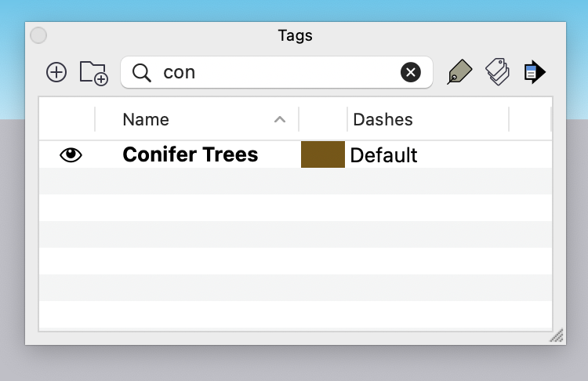The image size is (588, 381).
Task: Open the Conifer Trees color swatch
Action: click(x=323, y=154)
